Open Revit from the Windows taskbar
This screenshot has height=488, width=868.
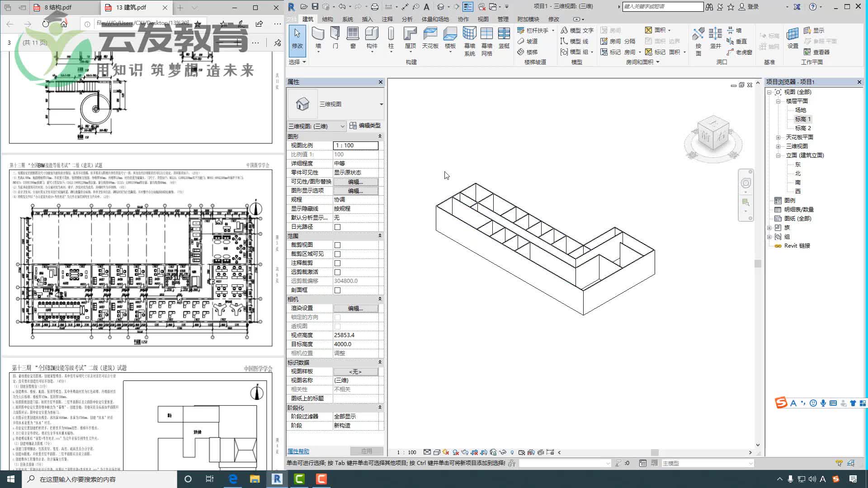pyautogui.click(x=277, y=479)
